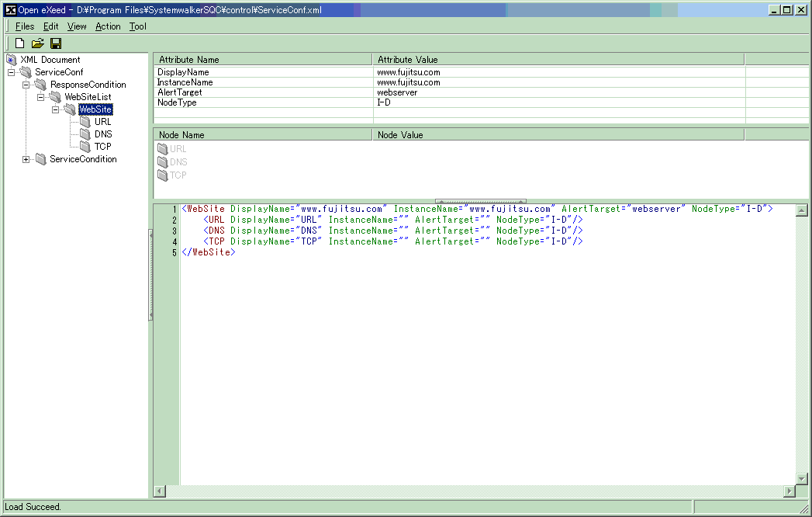Expand the ServiceCondition tree node
Image resolution: width=812 pixels, height=517 pixels.
click(26, 160)
